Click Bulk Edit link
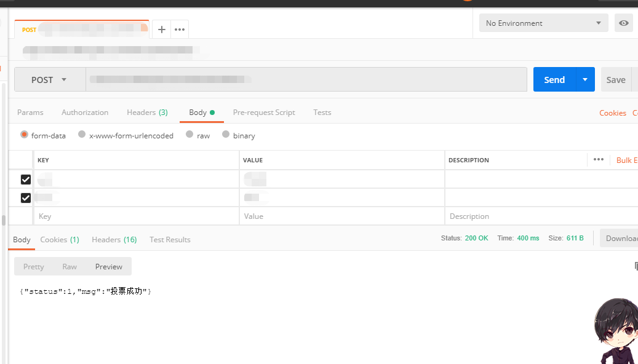Screen dimensions: 638x364 tap(626, 160)
